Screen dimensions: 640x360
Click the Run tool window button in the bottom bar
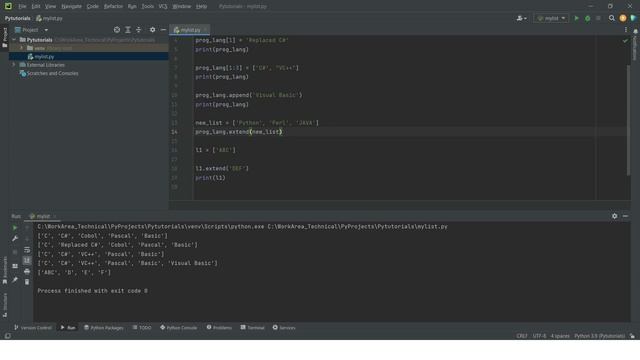point(68,328)
